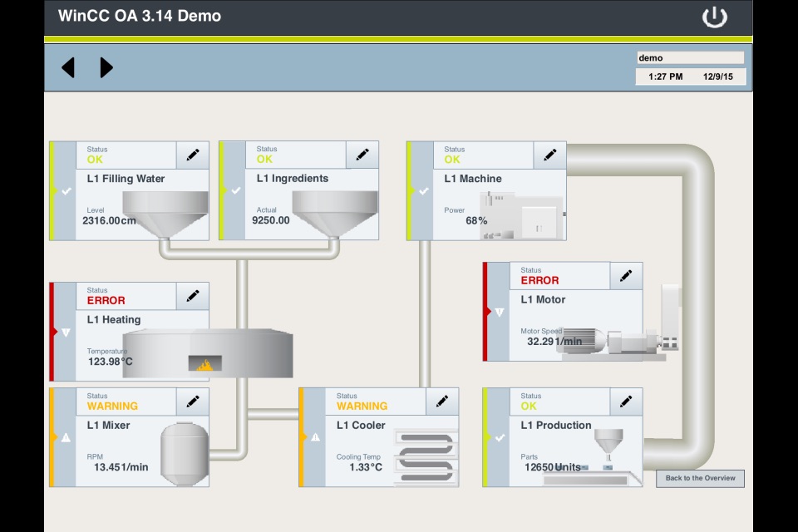The height and width of the screenshot is (532, 798).
Task: Click the WARNING status on L1 Mixer
Action: coord(112,406)
